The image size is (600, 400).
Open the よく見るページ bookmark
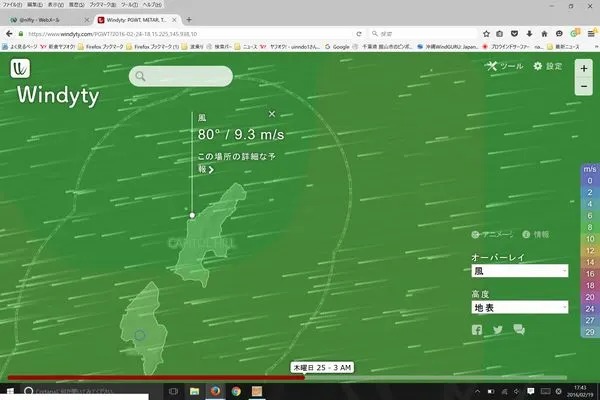point(20,47)
